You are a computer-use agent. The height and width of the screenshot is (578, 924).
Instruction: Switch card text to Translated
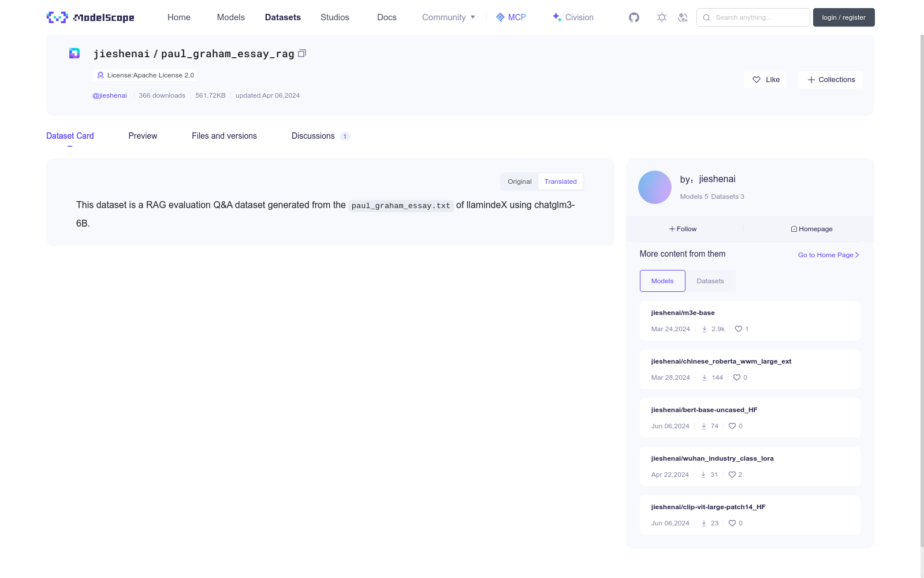coord(560,181)
